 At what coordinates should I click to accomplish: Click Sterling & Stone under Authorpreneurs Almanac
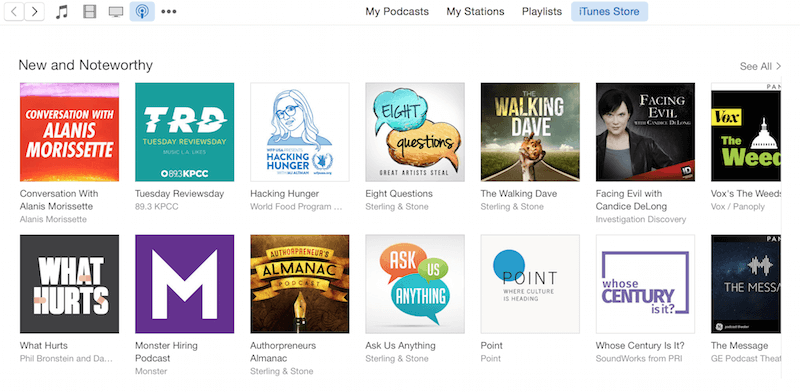282,371
